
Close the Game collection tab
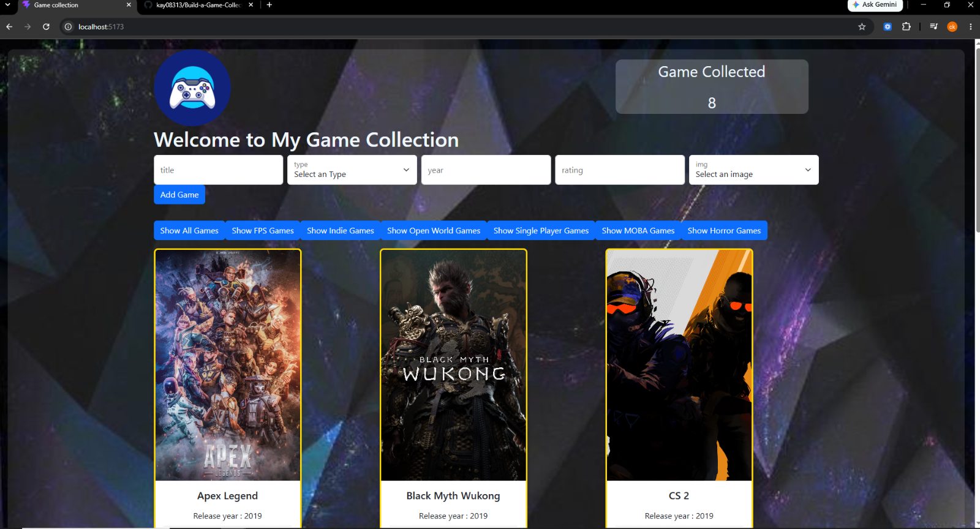(129, 5)
